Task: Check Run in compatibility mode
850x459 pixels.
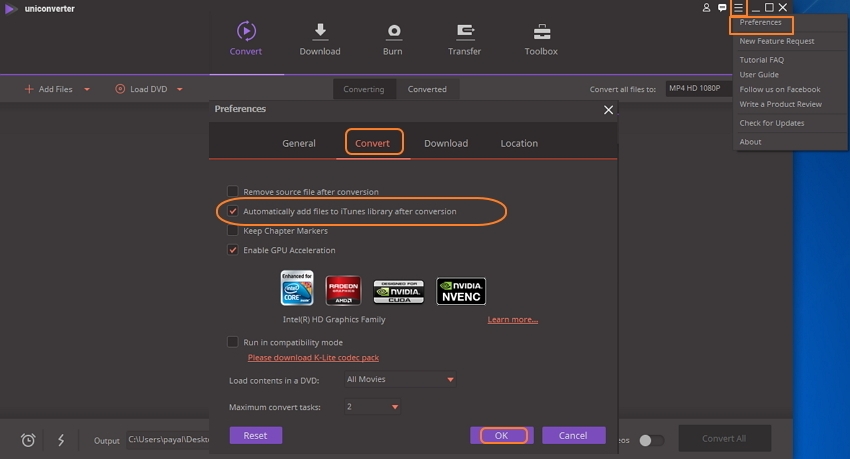Action: [x=233, y=342]
